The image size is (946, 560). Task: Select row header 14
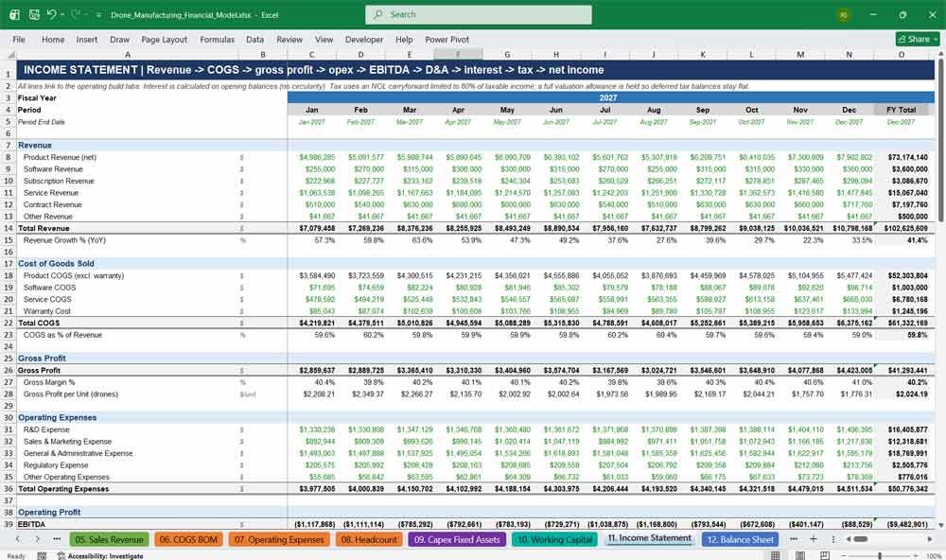[x=8, y=228]
